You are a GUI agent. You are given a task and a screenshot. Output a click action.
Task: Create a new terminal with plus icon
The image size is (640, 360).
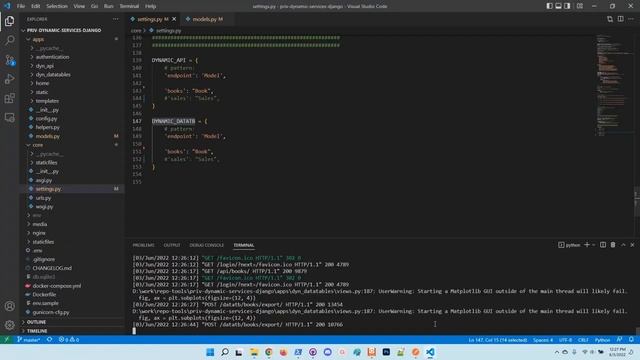click(587, 245)
